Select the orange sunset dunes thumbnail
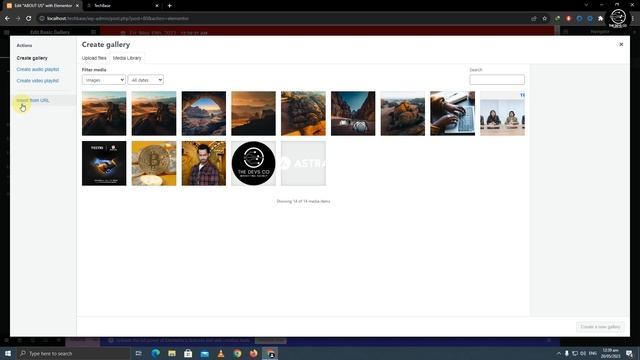Screen dimensions: 640x360 pyautogui.click(x=253, y=113)
